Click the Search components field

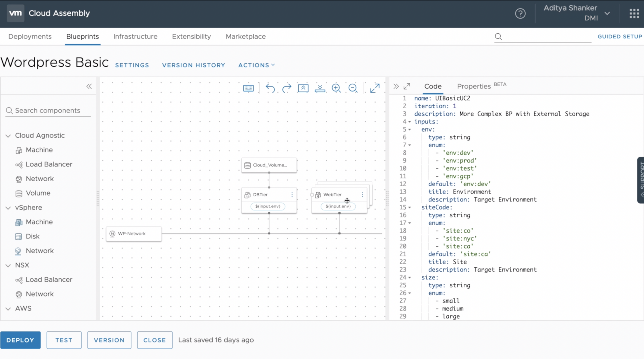click(48, 111)
